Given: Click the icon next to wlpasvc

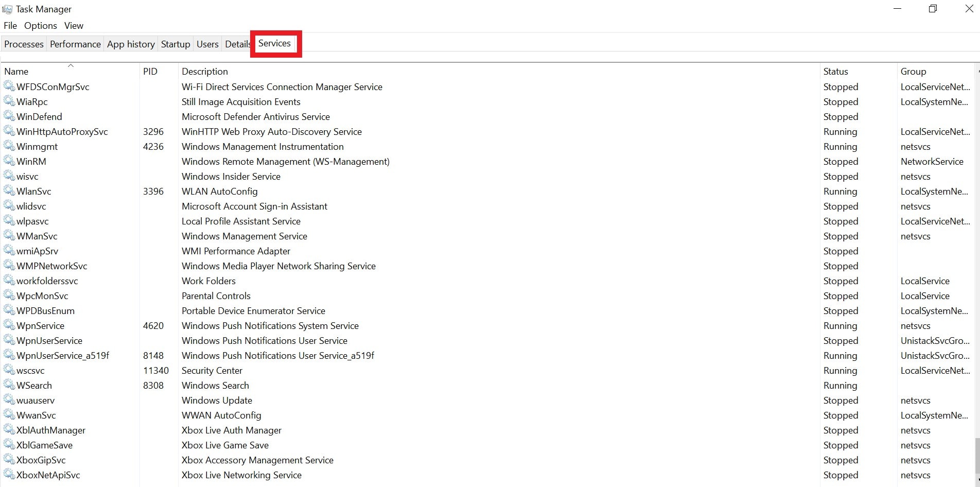Looking at the screenshot, I should [x=9, y=220].
